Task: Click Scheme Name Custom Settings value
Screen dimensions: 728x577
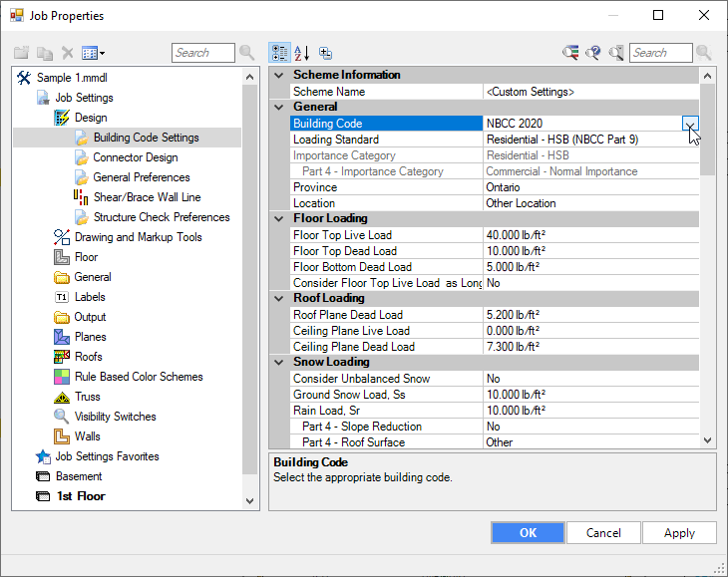Action: pyautogui.click(x=590, y=92)
